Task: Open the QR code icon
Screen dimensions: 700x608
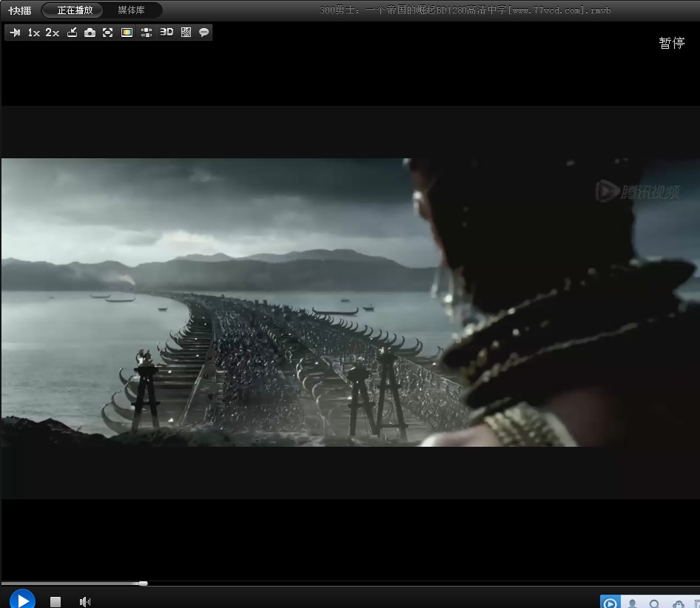Action: coord(186,32)
